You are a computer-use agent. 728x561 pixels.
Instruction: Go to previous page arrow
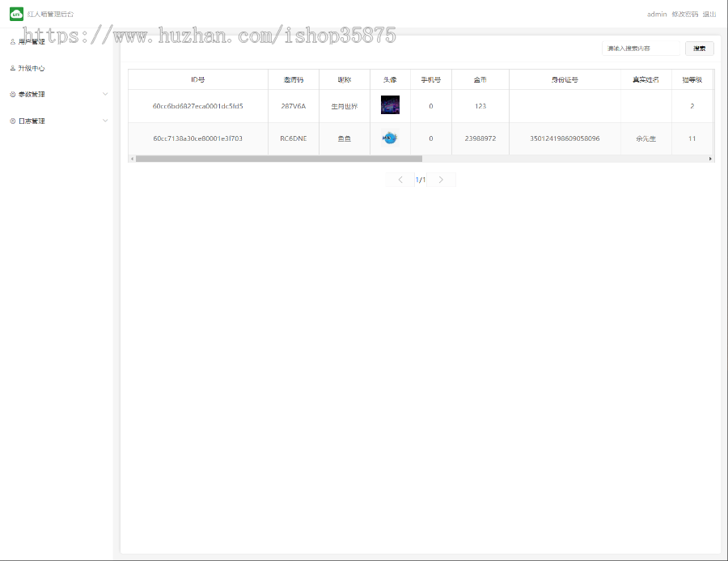[400, 180]
